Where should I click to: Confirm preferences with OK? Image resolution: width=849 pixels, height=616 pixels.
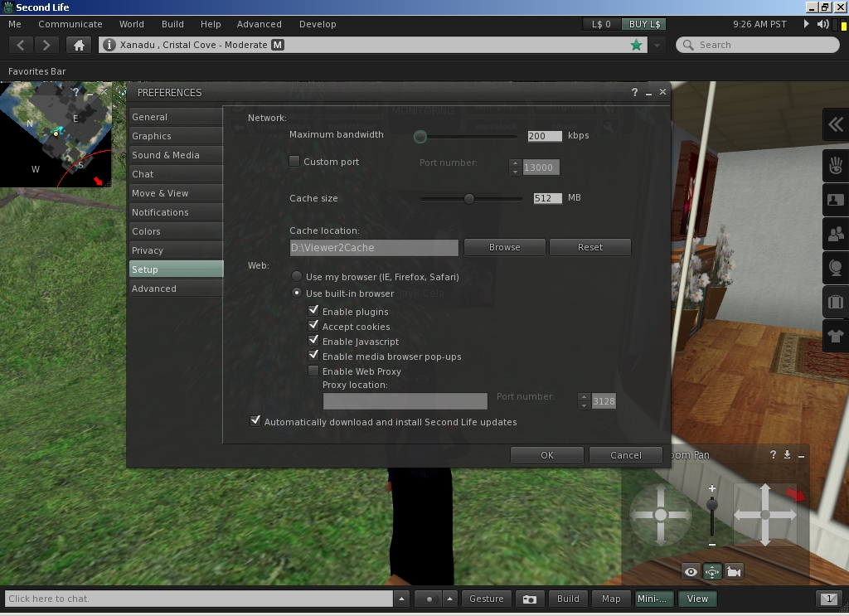[x=547, y=455]
